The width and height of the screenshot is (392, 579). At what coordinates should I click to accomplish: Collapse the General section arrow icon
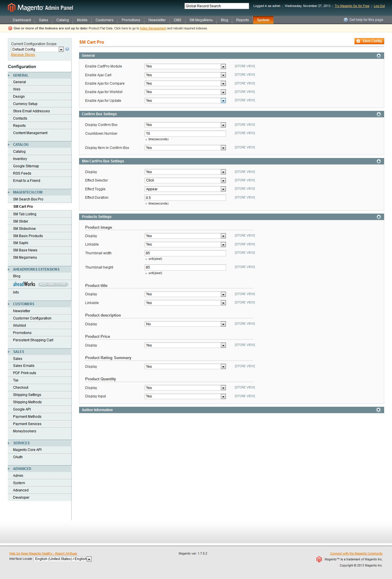point(378,56)
